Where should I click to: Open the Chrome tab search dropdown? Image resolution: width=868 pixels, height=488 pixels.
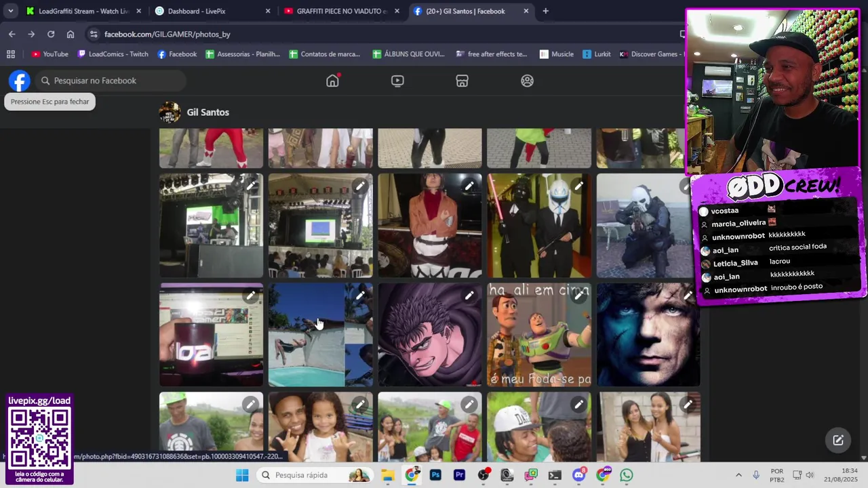pyautogui.click(x=11, y=11)
